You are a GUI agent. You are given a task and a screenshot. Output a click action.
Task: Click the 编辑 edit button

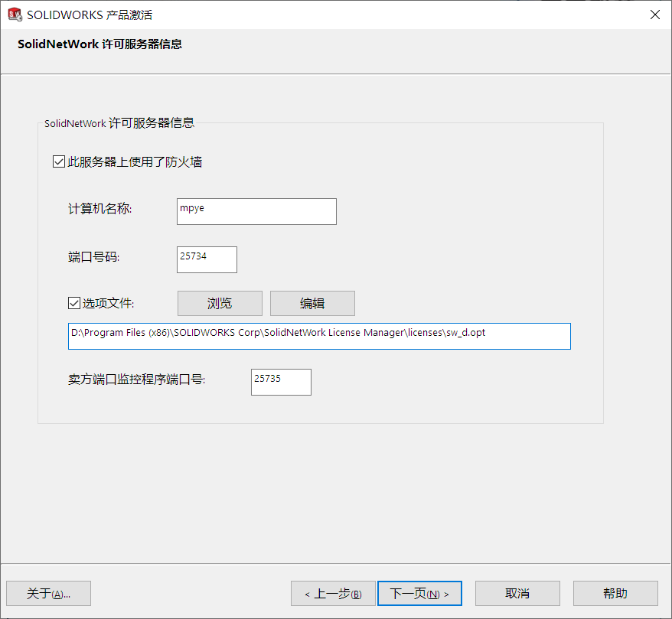pyautogui.click(x=312, y=303)
